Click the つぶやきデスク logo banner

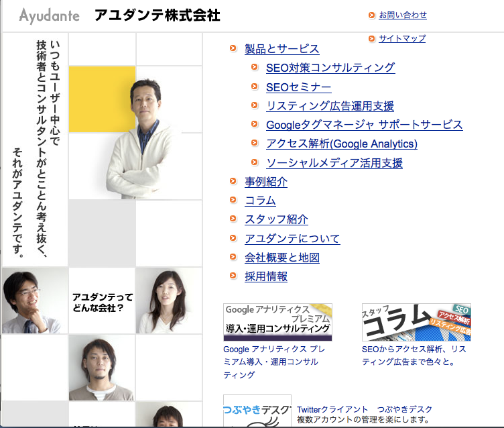point(257,411)
